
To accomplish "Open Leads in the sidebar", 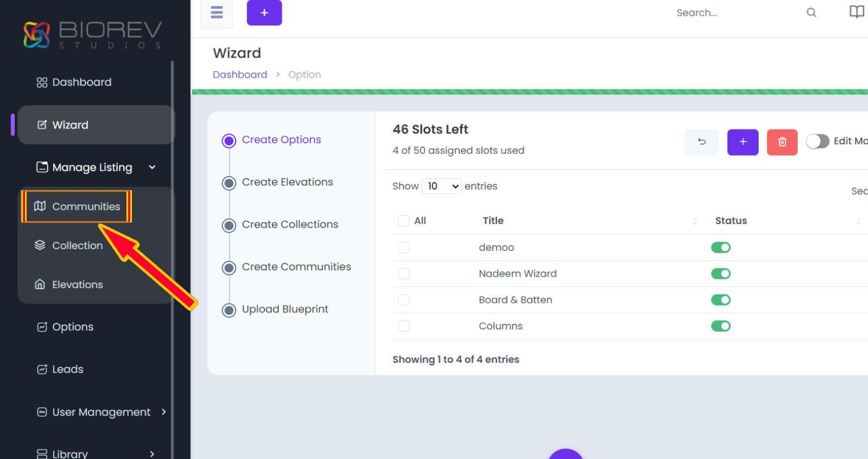I will click(67, 370).
